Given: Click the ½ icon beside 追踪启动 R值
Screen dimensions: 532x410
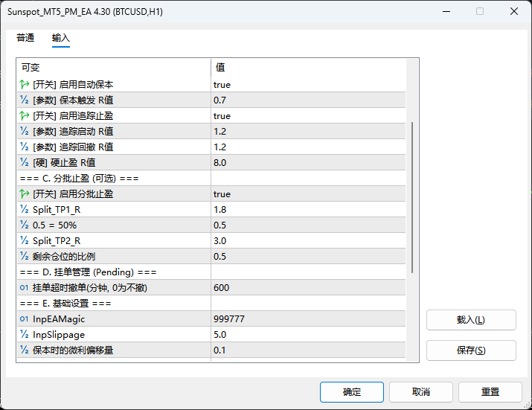Looking at the screenshot, I should click(25, 131).
